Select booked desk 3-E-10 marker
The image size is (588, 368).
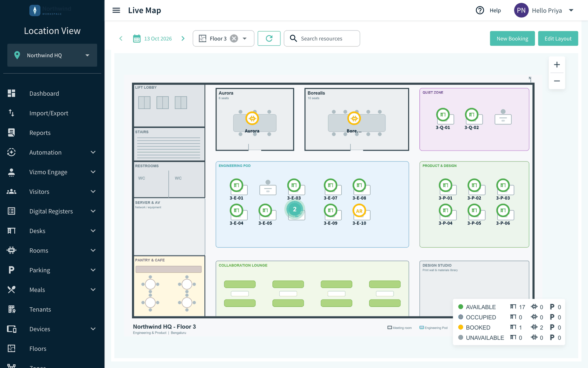[x=359, y=211]
